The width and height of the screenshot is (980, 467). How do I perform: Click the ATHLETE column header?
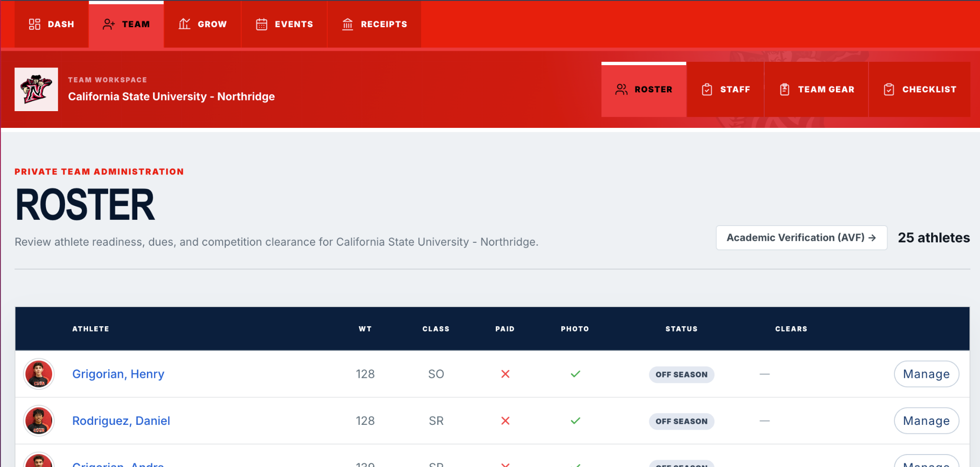(x=90, y=329)
